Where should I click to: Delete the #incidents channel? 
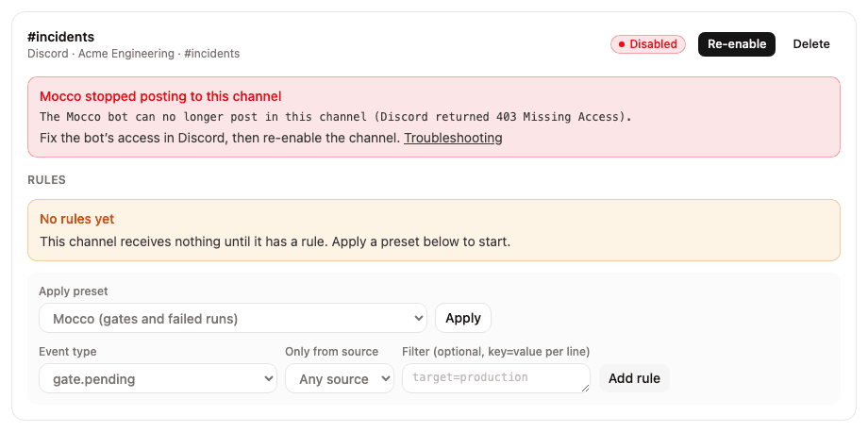pos(811,44)
